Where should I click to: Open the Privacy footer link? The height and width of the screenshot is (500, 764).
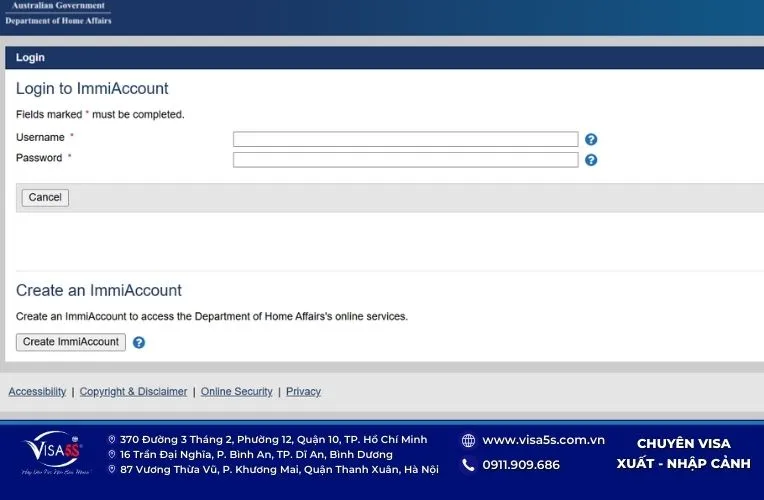304,391
